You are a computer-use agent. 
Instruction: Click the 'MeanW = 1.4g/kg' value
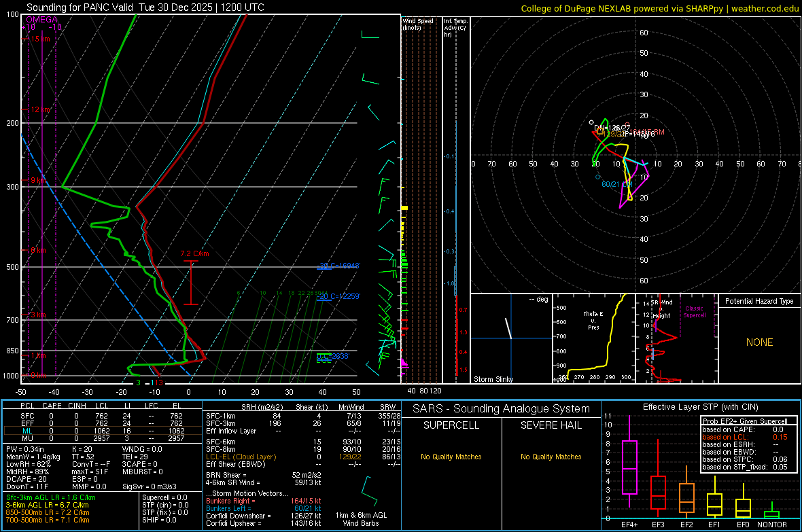tap(33, 457)
